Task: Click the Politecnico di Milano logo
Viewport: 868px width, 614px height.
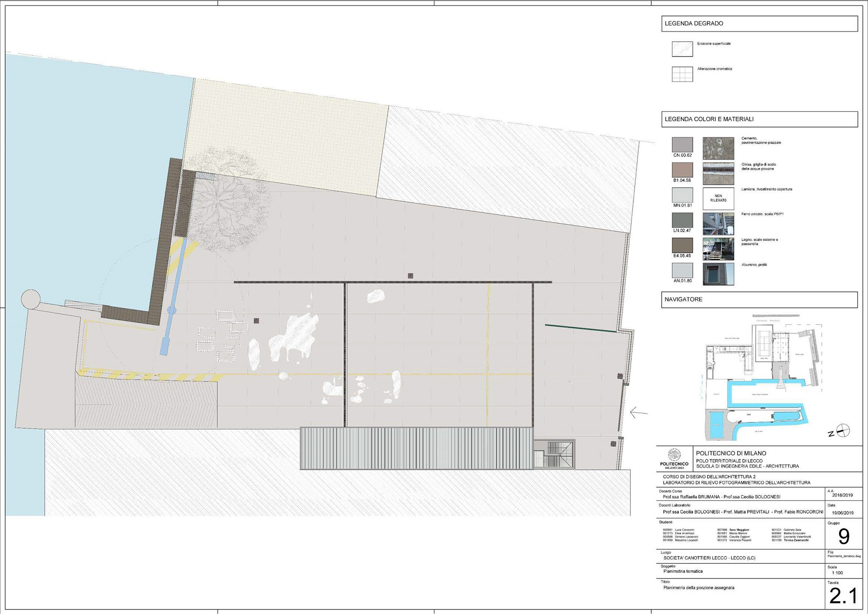Action: 674,458
